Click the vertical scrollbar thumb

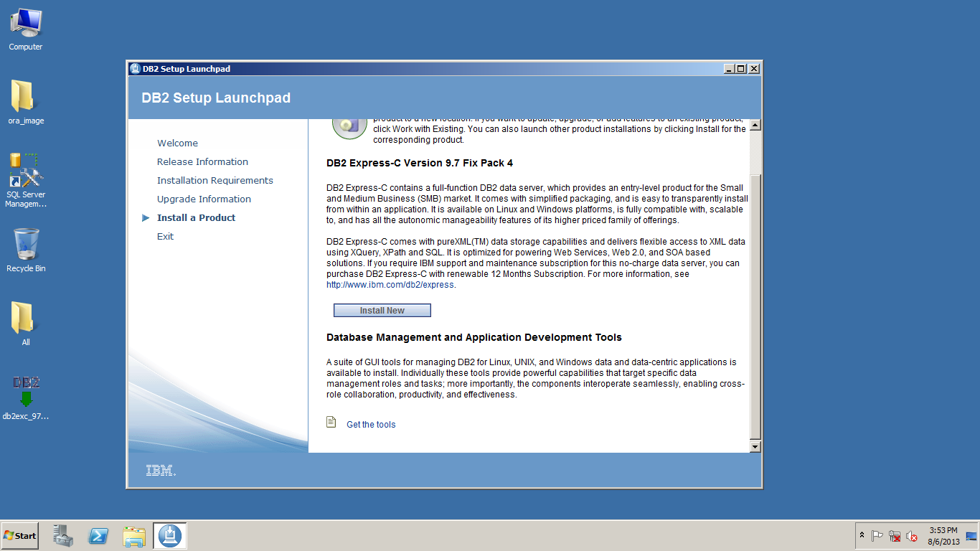pos(755,306)
